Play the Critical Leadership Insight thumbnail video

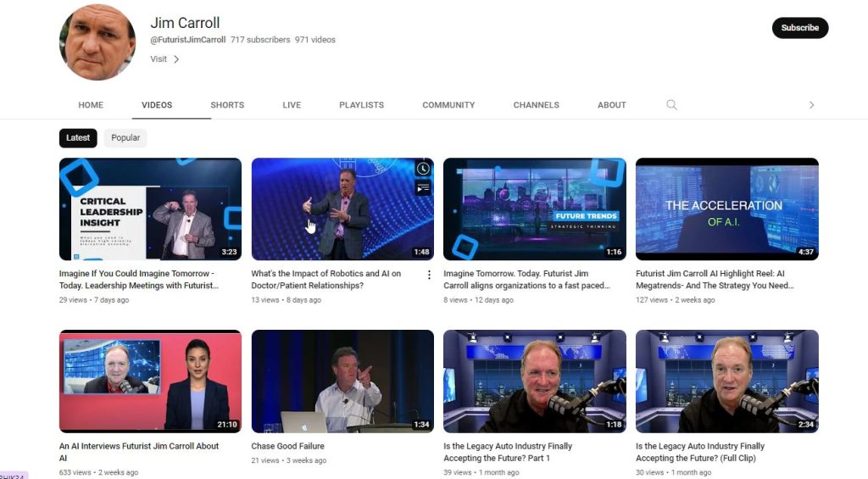(x=150, y=209)
